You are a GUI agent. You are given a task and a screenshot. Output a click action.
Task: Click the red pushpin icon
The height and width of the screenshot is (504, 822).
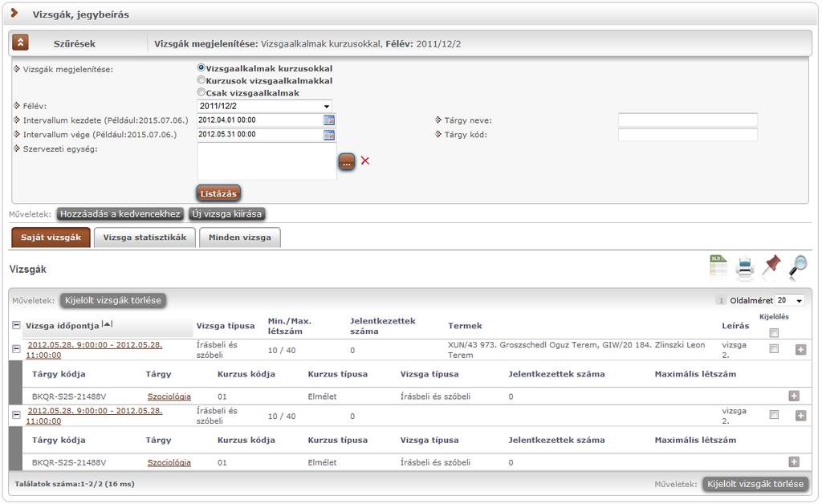pos(771,266)
